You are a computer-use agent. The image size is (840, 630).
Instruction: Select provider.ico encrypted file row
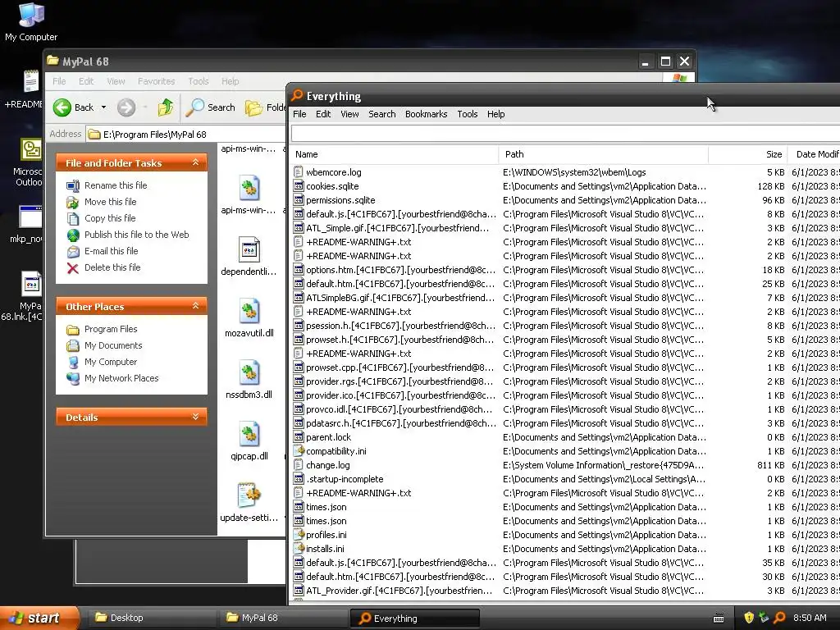(x=565, y=395)
